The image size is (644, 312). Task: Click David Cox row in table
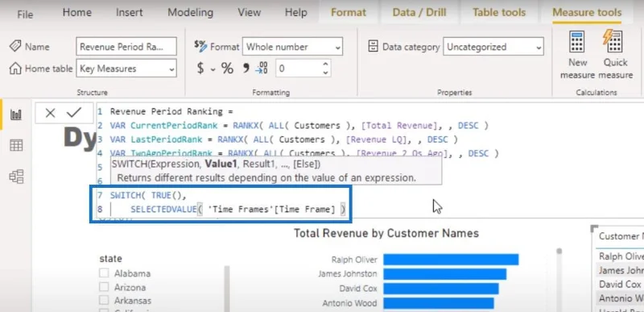619,284
